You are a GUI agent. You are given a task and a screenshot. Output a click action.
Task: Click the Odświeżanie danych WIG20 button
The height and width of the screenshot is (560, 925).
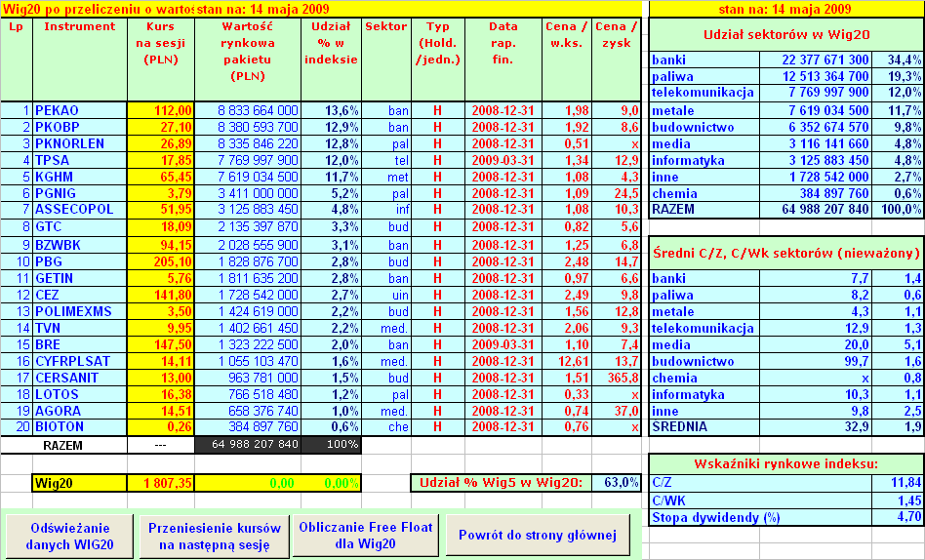68,536
